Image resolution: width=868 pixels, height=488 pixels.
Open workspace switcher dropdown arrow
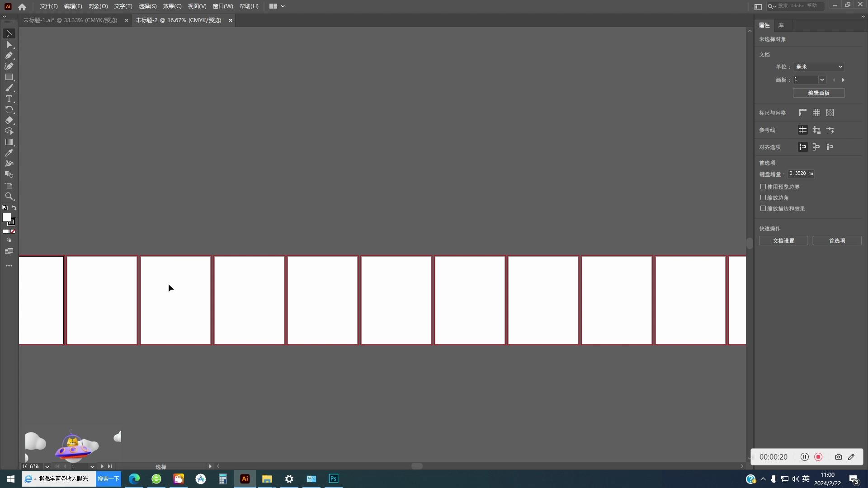[283, 6]
